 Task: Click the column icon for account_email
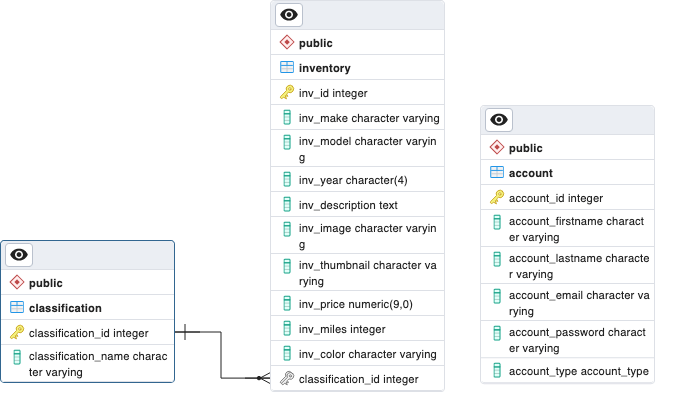497,296
